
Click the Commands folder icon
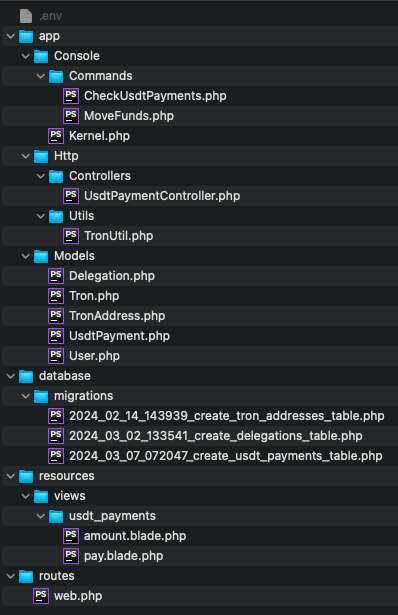[56, 76]
